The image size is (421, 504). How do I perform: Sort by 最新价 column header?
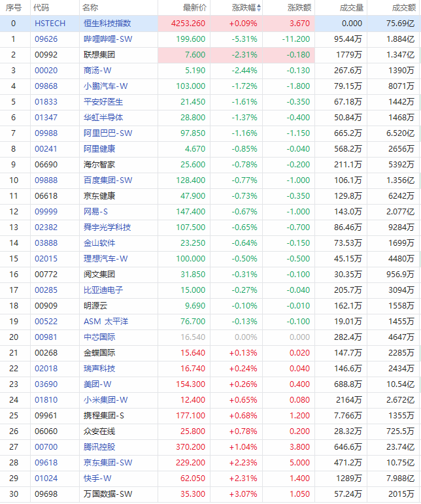pyautogui.click(x=195, y=8)
